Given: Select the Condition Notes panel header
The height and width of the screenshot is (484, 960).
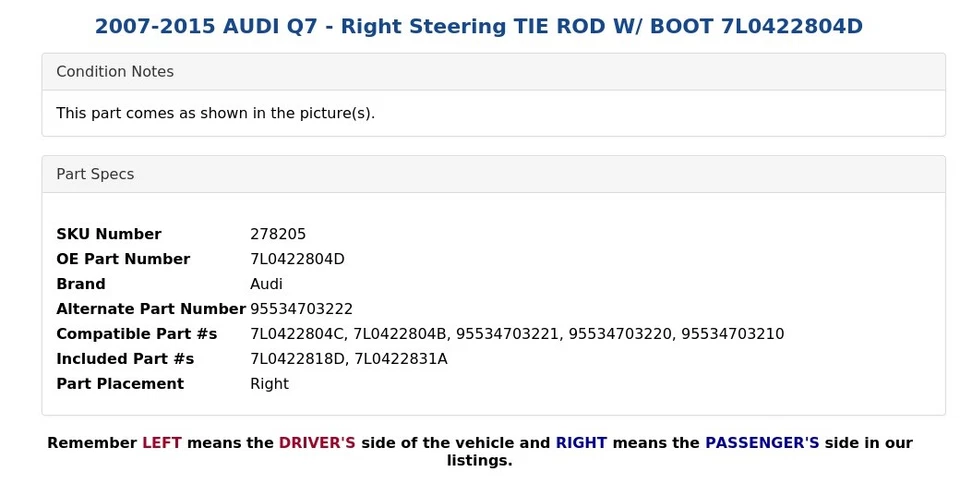Looking at the screenshot, I should (x=493, y=72).
